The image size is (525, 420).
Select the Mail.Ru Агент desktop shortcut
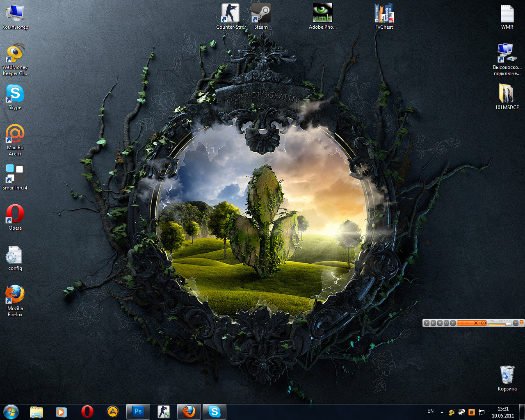click(x=15, y=140)
